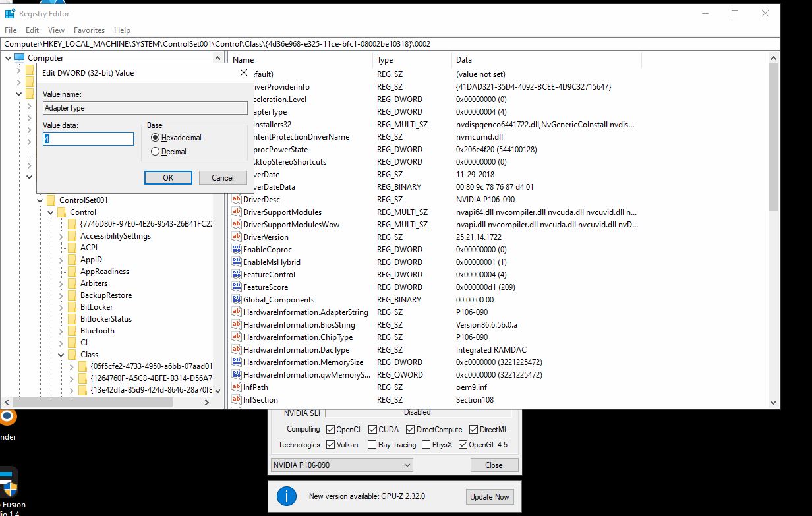
Task: Click the values list scroll-down arrow
Action: [x=774, y=402]
